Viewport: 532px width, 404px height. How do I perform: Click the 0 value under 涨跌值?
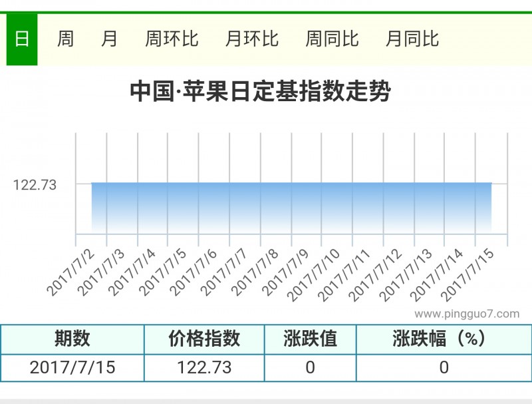click(x=311, y=367)
